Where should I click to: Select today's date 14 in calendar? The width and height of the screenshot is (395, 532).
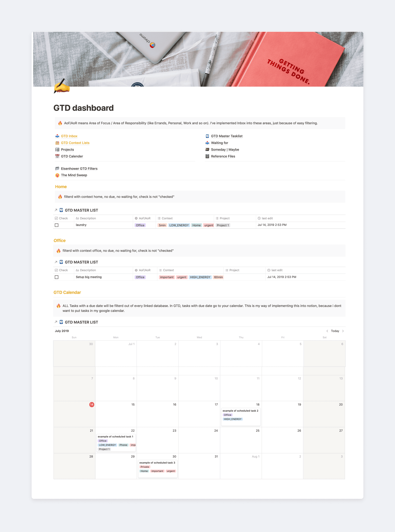click(x=92, y=404)
